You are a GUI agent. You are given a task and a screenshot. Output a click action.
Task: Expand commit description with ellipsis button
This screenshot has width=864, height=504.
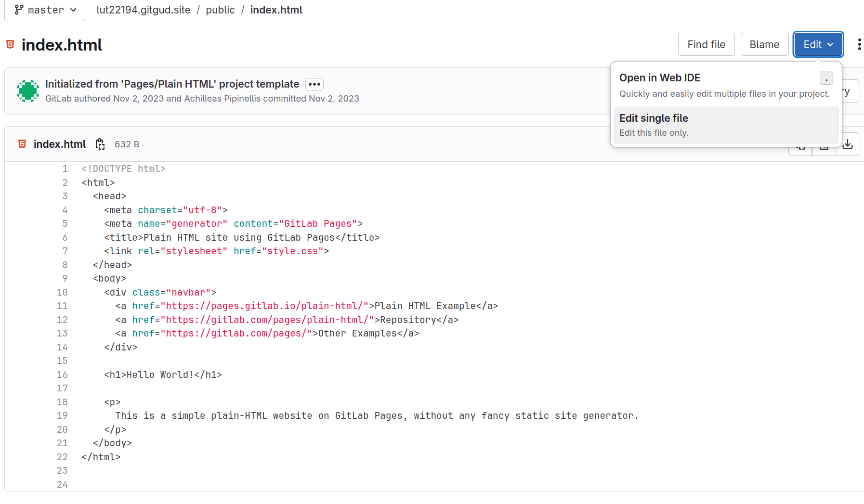(x=314, y=84)
